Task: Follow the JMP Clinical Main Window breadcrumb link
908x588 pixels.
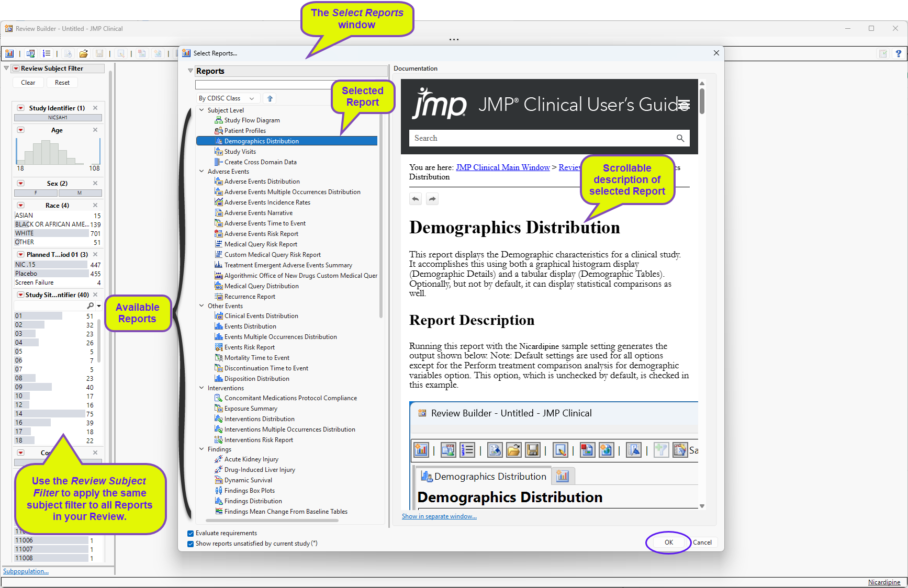Action: [x=503, y=167]
